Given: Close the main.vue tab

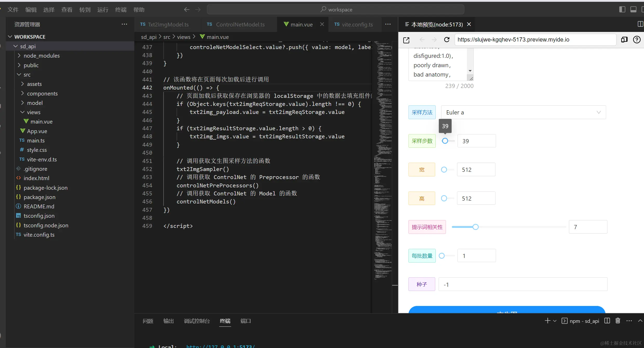Looking at the screenshot, I should tap(322, 24).
